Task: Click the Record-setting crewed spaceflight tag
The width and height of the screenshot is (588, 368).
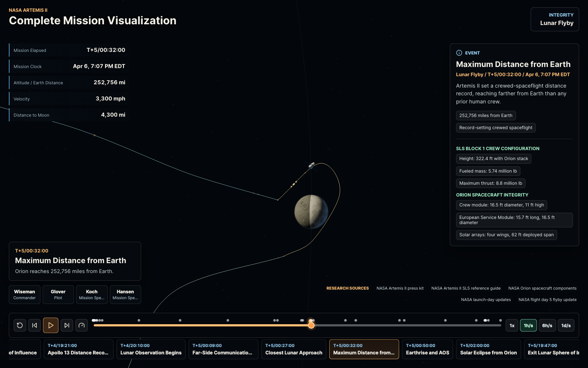Action: (x=496, y=128)
